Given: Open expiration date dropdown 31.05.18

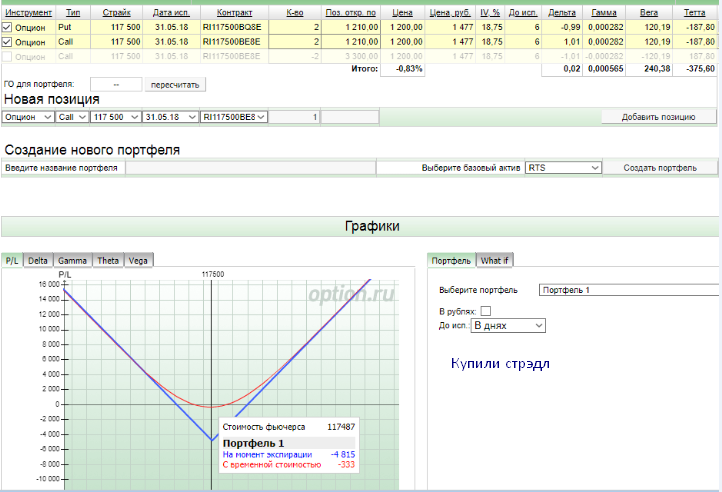Looking at the screenshot, I should click(170, 117).
